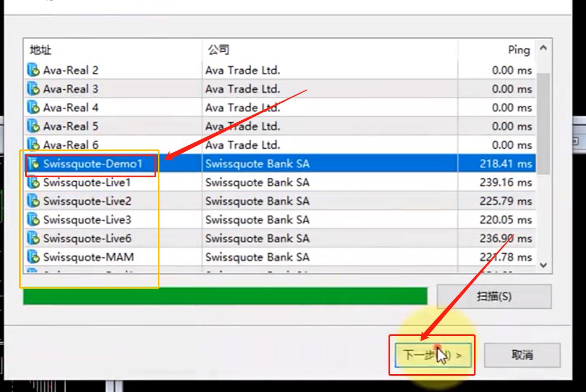The height and width of the screenshot is (392, 586).
Task: Click the Swissquote-MAM server icon
Action: click(x=34, y=257)
